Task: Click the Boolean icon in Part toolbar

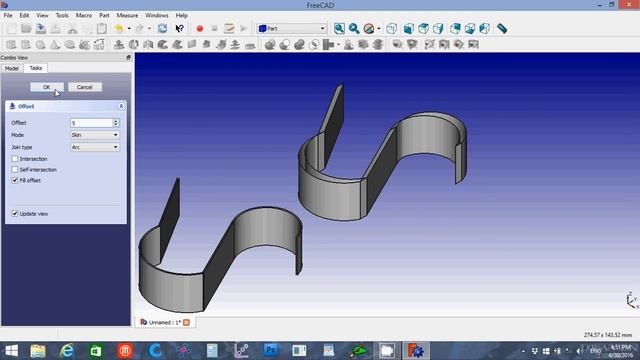Action: click(270, 44)
